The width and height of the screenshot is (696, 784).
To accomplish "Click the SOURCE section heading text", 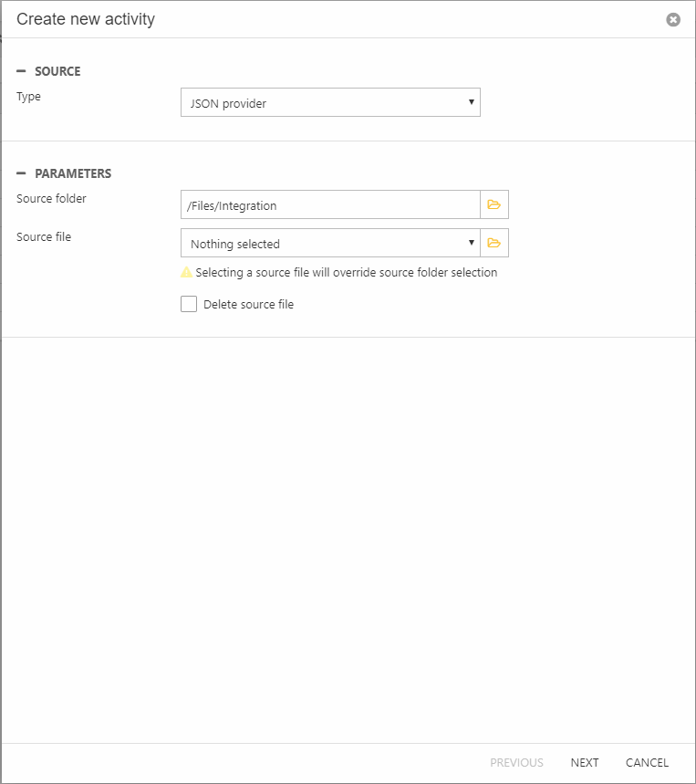I will point(57,71).
